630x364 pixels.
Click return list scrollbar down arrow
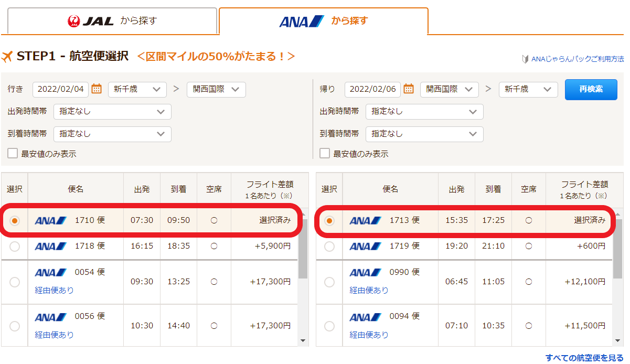coord(618,341)
